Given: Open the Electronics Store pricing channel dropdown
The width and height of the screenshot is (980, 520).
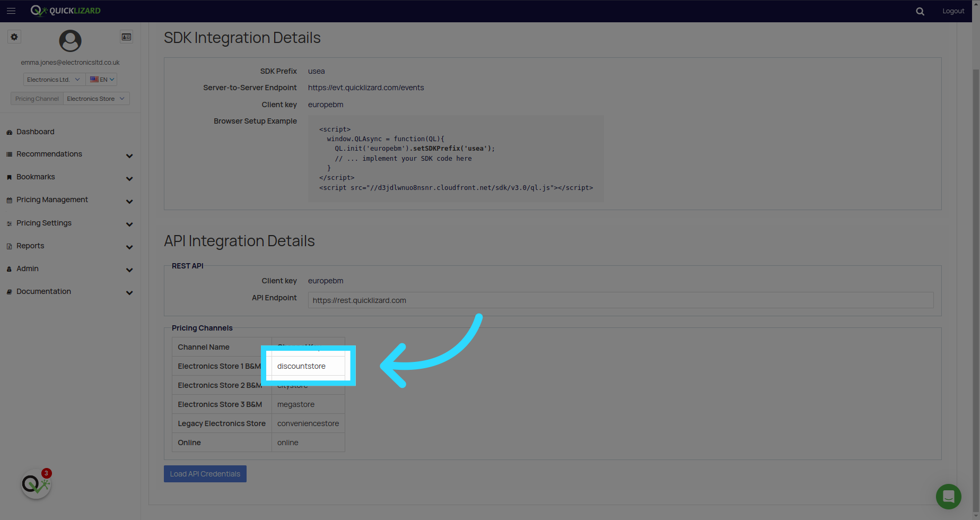Looking at the screenshot, I should click(x=97, y=99).
